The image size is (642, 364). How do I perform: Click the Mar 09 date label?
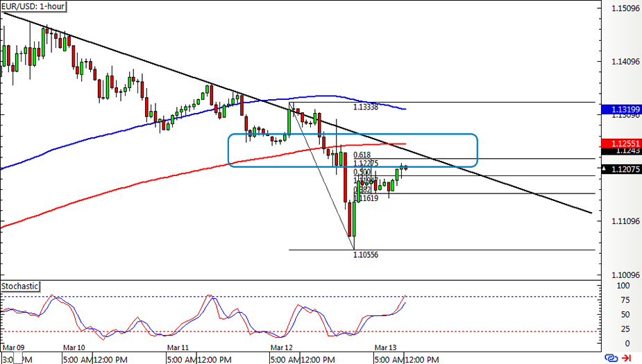point(13,347)
